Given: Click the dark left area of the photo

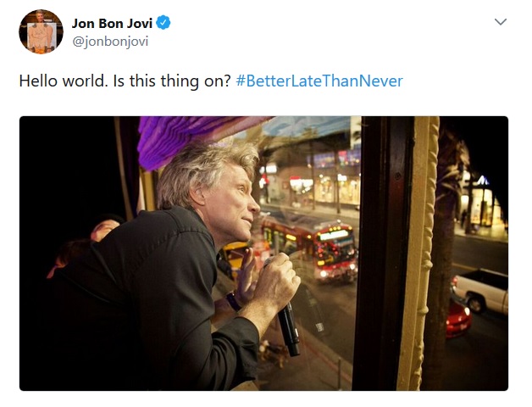Looking at the screenshot, I should pyautogui.click(x=68, y=170).
